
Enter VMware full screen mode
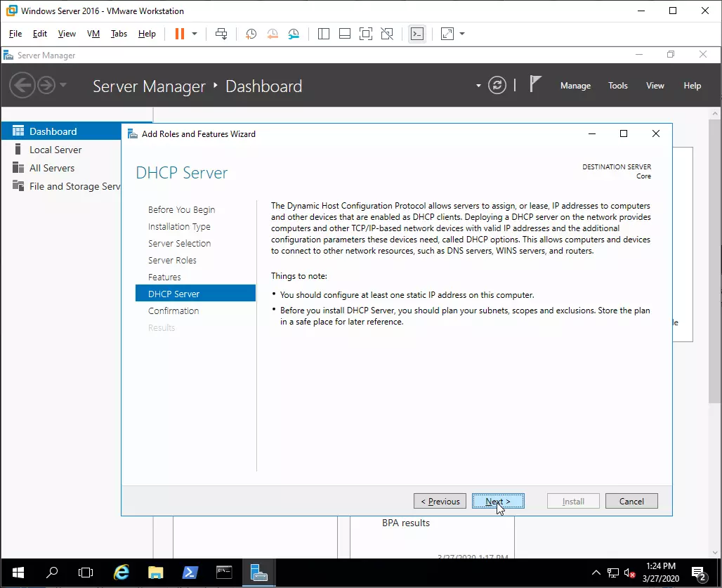click(x=366, y=34)
